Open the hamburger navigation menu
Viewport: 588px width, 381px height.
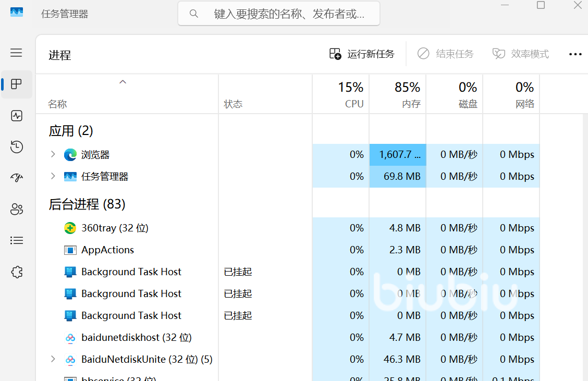click(x=17, y=53)
